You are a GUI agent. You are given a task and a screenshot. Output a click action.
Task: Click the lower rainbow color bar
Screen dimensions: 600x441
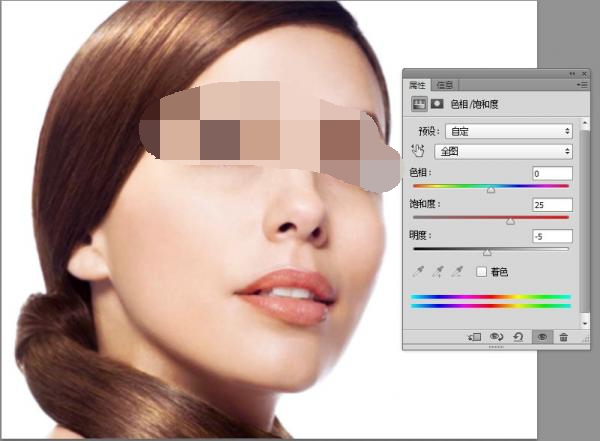point(491,306)
